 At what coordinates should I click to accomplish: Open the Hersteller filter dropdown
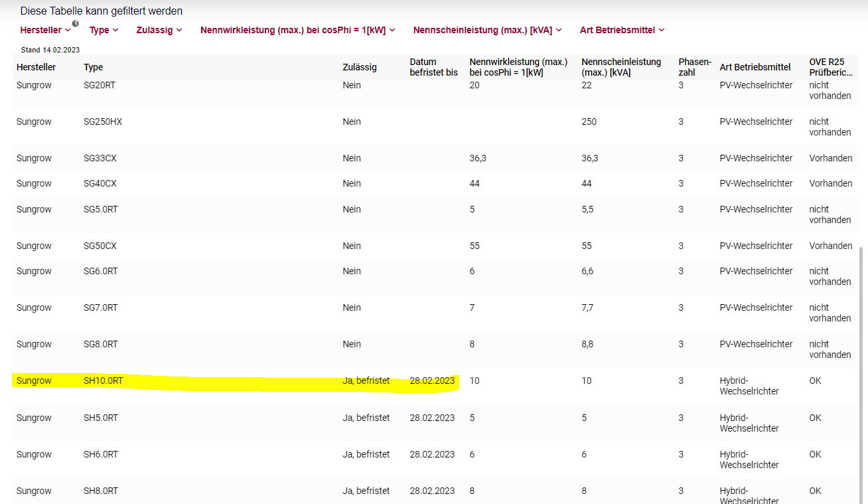coord(45,30)
